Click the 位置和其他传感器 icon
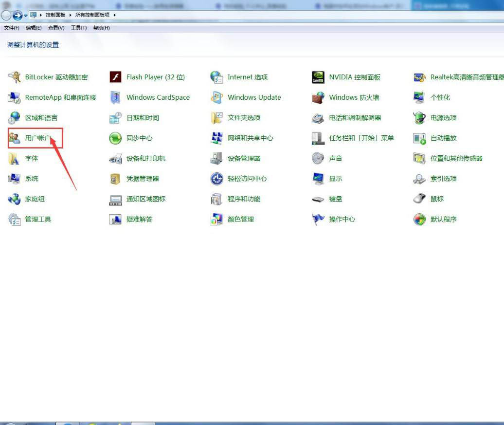504x425 pixels. click(x=419, y=158)
